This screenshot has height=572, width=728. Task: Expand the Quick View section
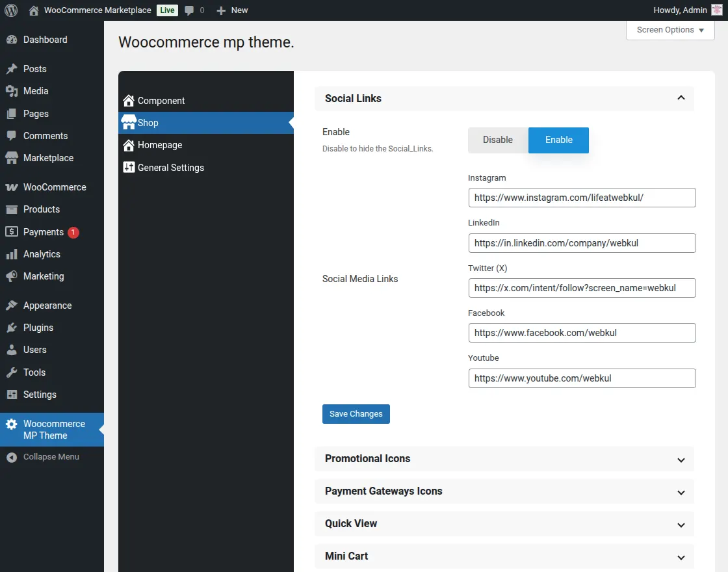coord(681,525)
